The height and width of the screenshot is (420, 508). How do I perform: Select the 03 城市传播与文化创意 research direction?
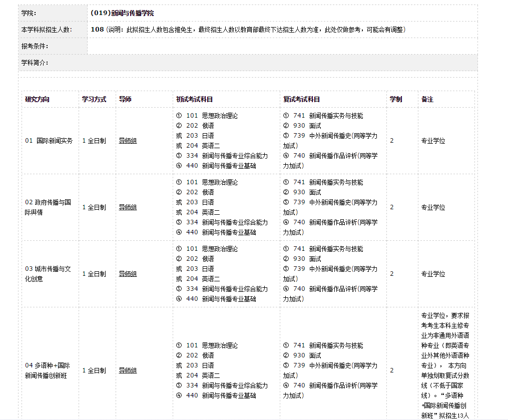coord(48,274)
